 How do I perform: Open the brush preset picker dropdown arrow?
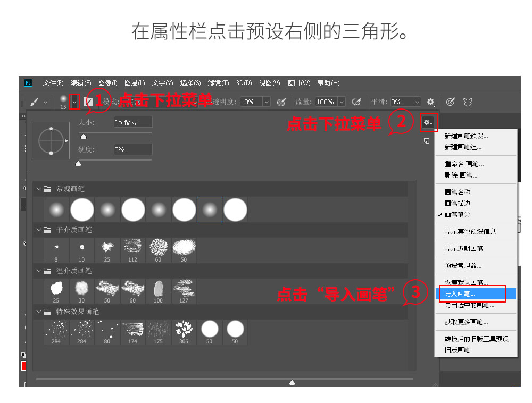(x=74, y=102)
